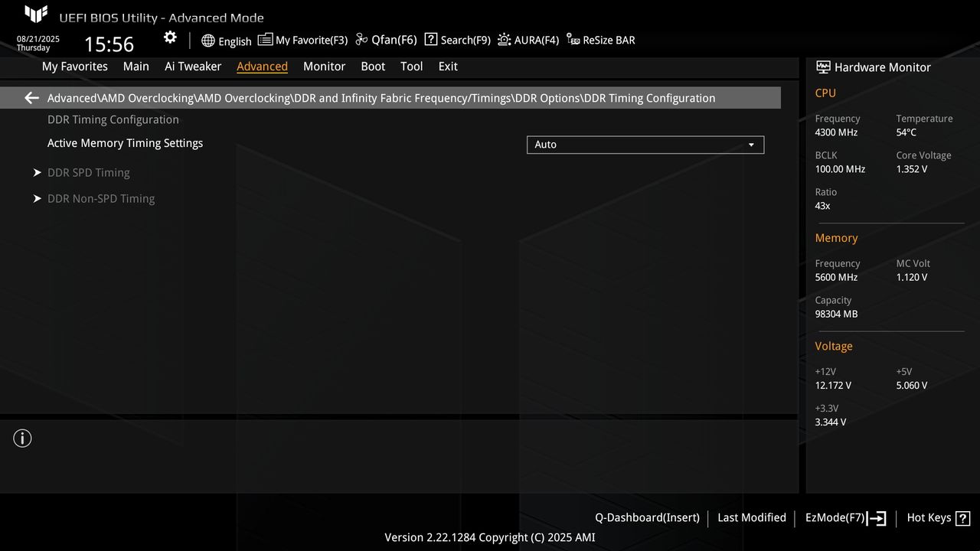Open the Exit menu
Image resolution: width=980 pixels, height=551 pixels.
[447, 67]
